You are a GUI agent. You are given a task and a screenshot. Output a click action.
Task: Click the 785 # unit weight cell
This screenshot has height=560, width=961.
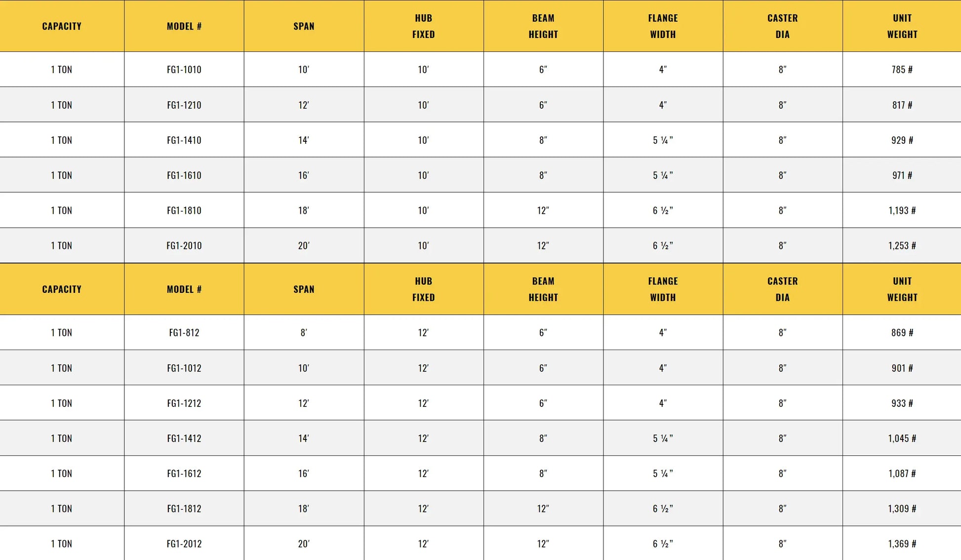pos(902,70)
